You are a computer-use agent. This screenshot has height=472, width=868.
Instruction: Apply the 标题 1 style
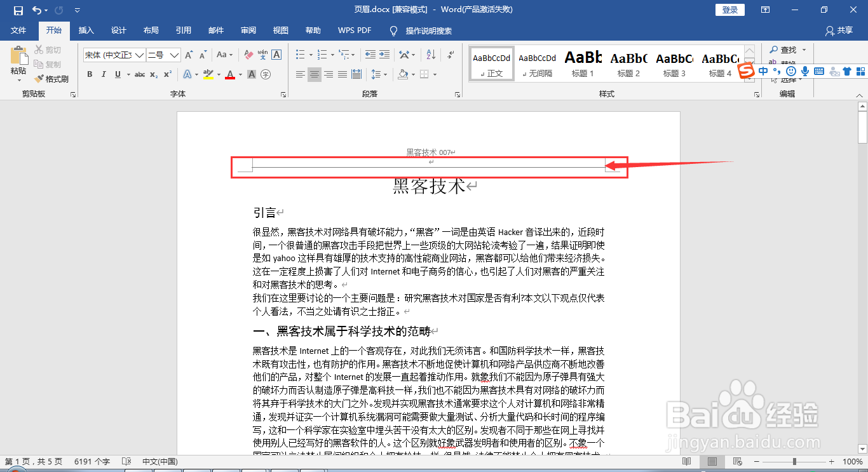tap(583, 64)
